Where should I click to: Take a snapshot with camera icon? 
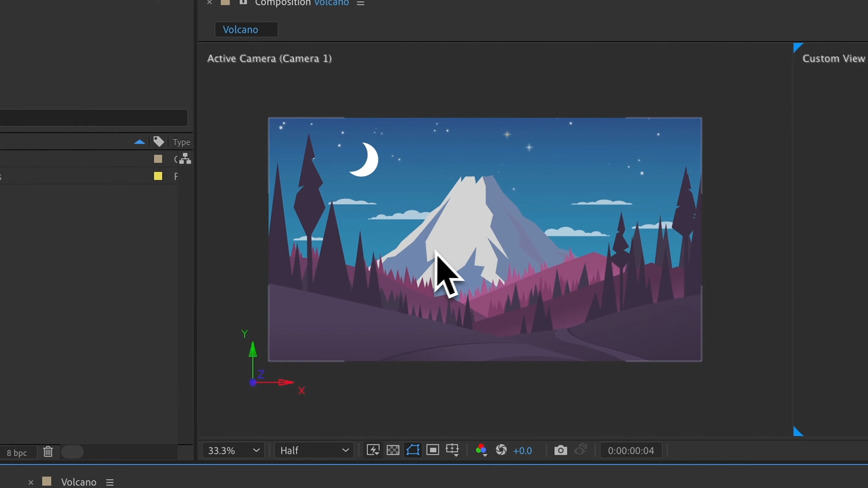click(561, 450)
